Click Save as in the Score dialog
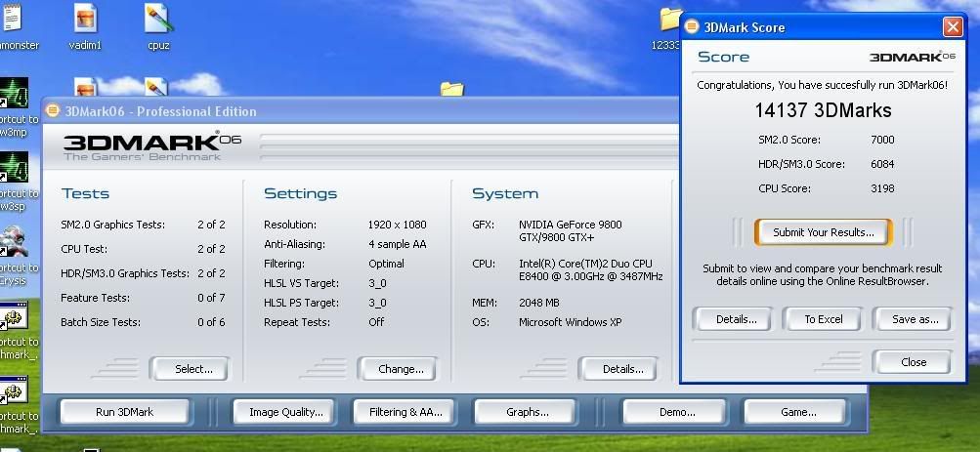 pos(914,319)
